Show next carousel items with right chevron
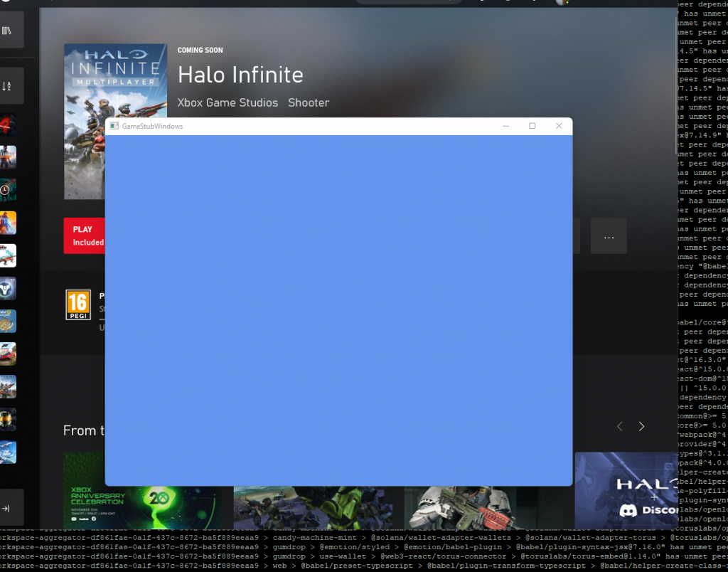This screenshot has height=572, width=728. pos(642,427)
